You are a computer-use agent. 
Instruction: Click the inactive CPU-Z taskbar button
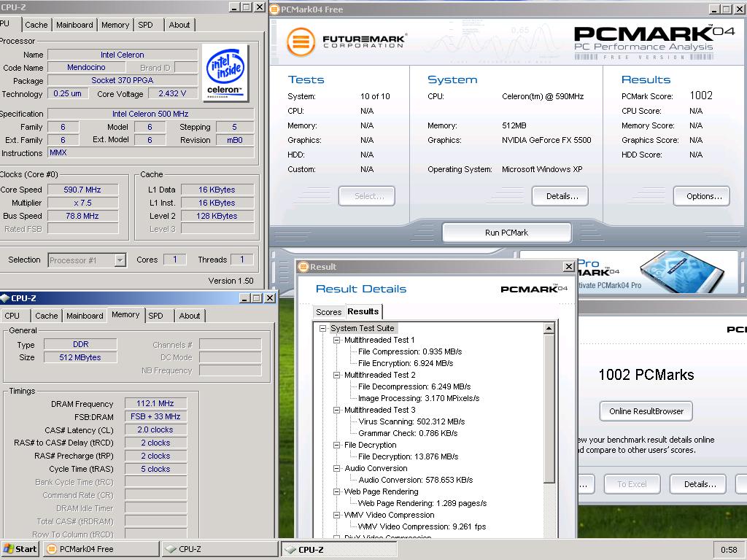[x=220, y=549]
